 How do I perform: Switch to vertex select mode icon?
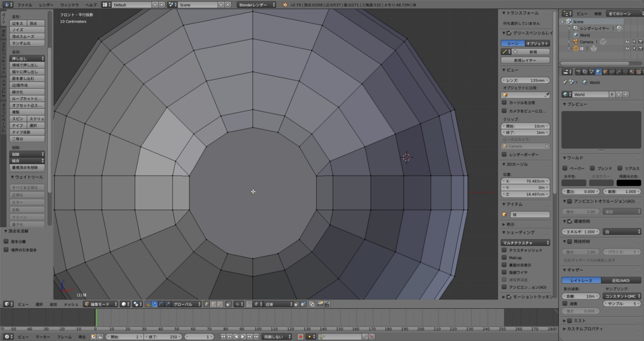click(206, 304)
